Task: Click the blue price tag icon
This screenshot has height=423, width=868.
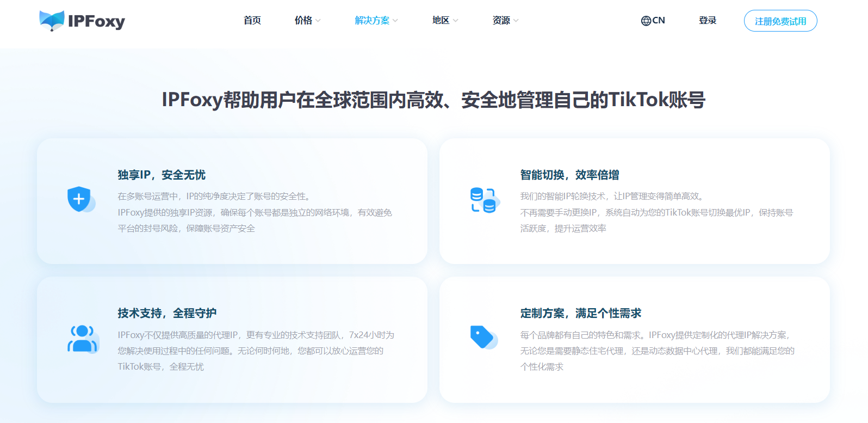Action: 483,338
